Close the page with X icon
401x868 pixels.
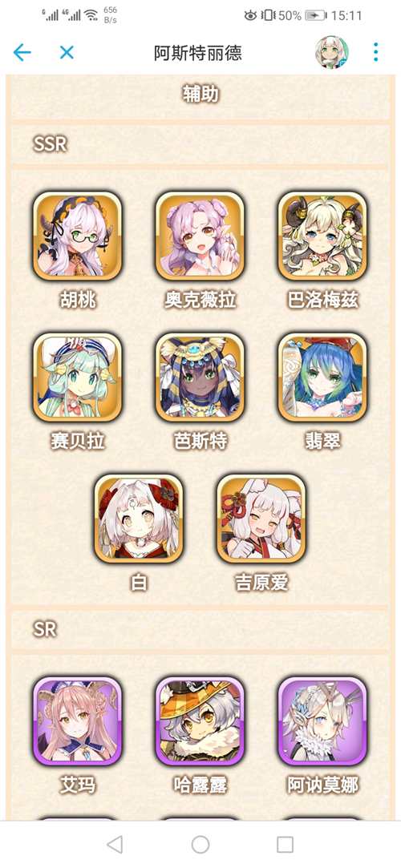click(67, 53)
